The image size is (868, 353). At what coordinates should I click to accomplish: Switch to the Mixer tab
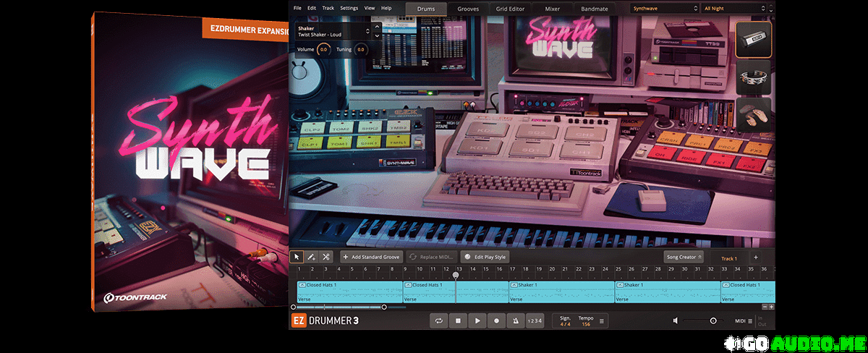[x=553, y=9]
